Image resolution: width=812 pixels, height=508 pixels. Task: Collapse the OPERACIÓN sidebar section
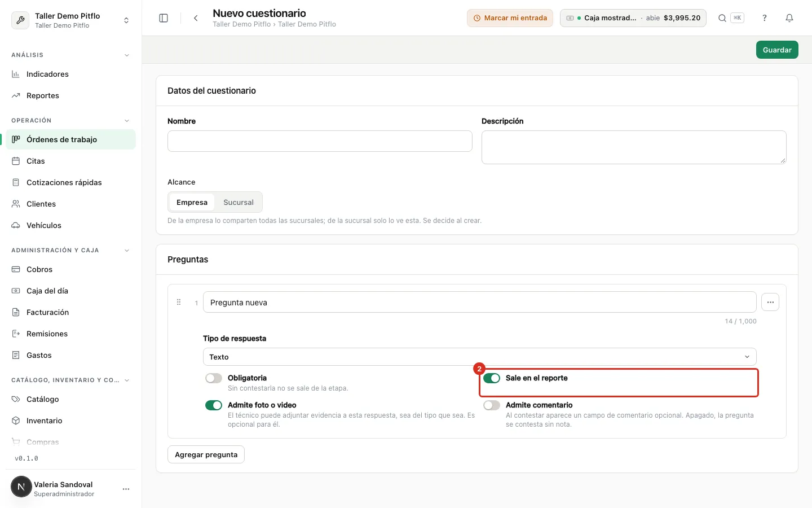tap(127, 120)
